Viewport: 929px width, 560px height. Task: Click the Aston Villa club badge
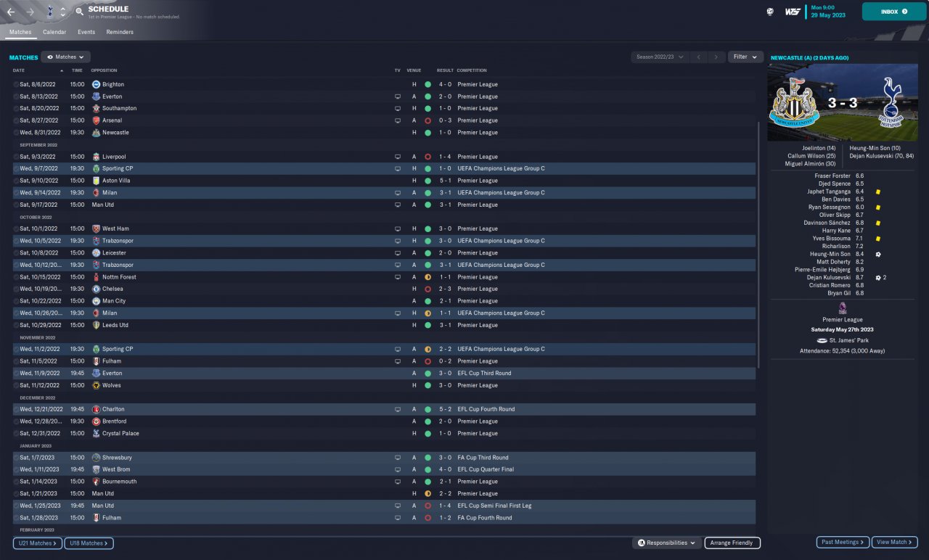(96, 181)
